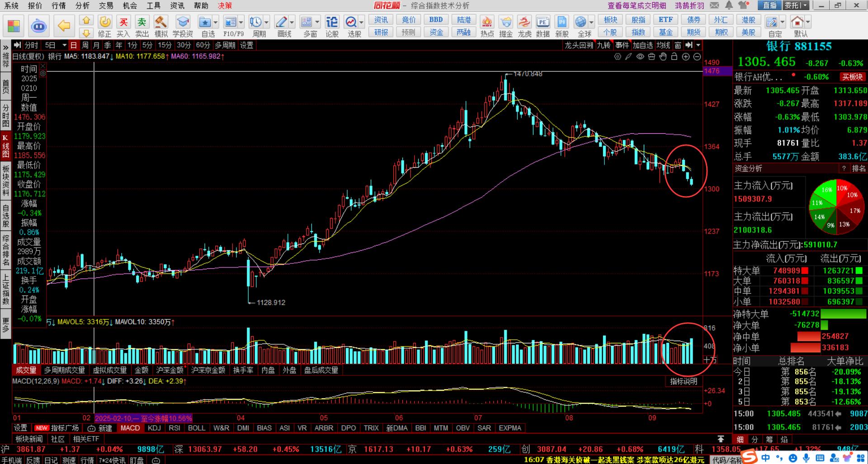Click the 资金分析 pie chart
Screen dimensions: 868x464
click(836, 207)
